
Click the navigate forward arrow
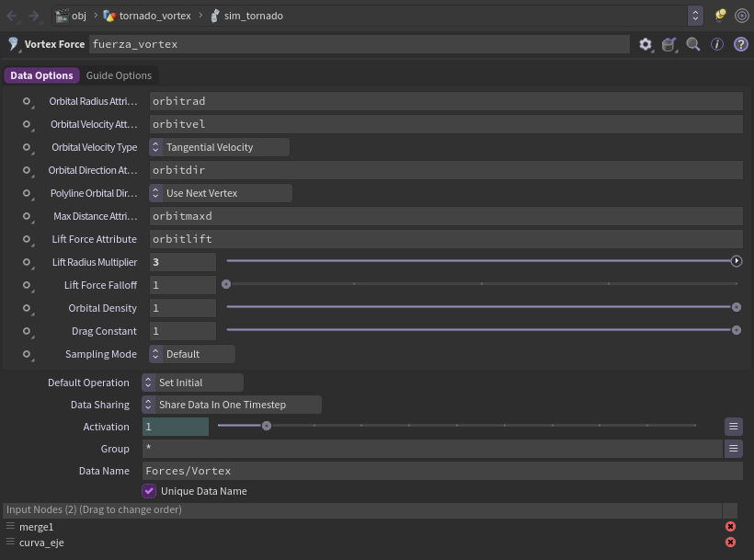pyautogui.click(x=34, y=16)
